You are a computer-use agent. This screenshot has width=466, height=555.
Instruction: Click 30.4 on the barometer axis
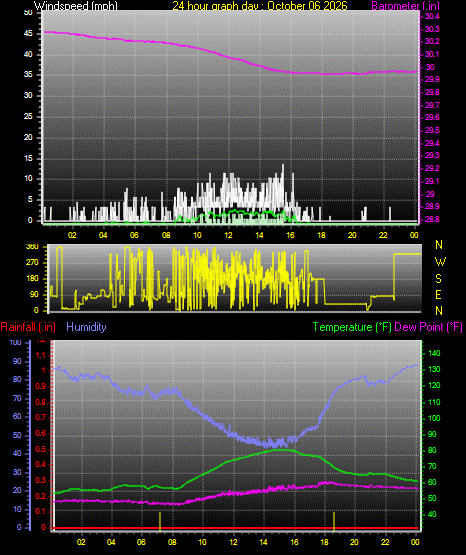pyautogui.click(x=432, y=16)
